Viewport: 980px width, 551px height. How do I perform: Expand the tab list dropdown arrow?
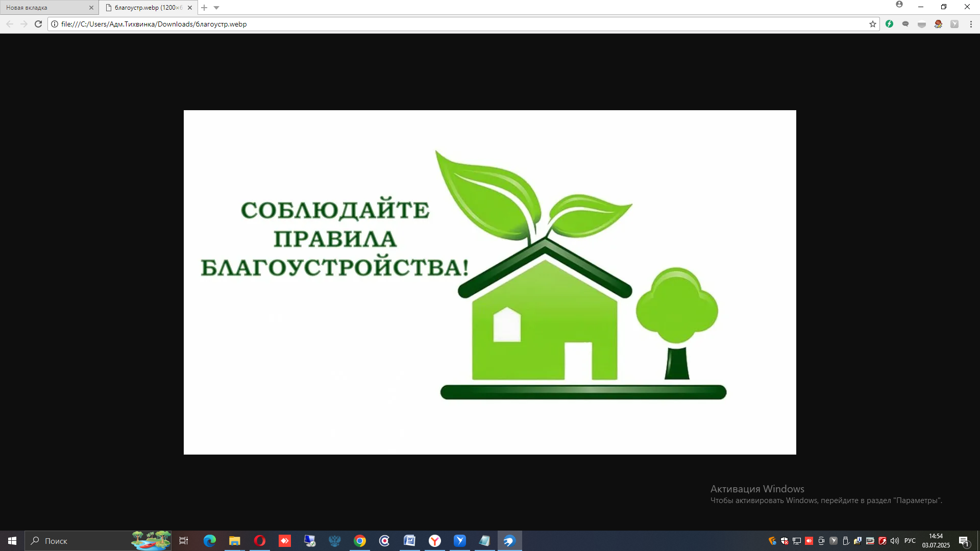tap(216, 8)
